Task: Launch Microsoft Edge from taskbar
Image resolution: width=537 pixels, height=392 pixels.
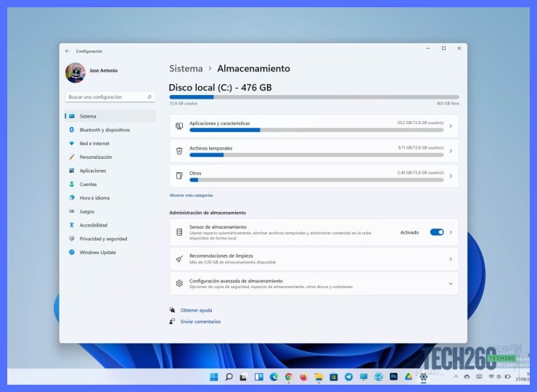Action: tap(274, 377)
